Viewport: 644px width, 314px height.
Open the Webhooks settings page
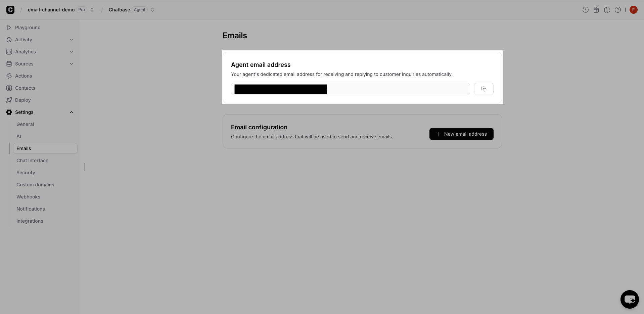coord(28,197)
